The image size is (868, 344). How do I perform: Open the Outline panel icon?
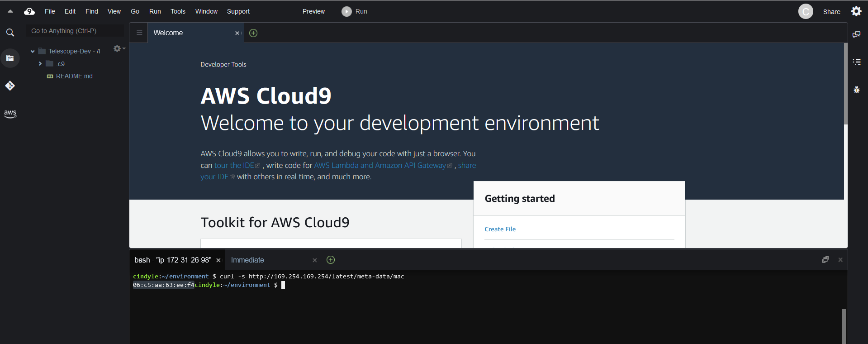coord(856,62)
